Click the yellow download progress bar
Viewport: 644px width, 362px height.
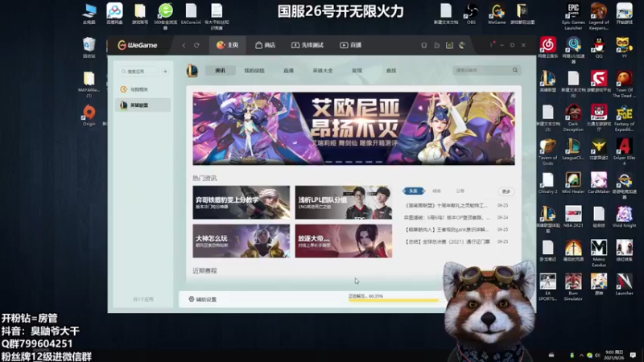[x=394, y=300]
